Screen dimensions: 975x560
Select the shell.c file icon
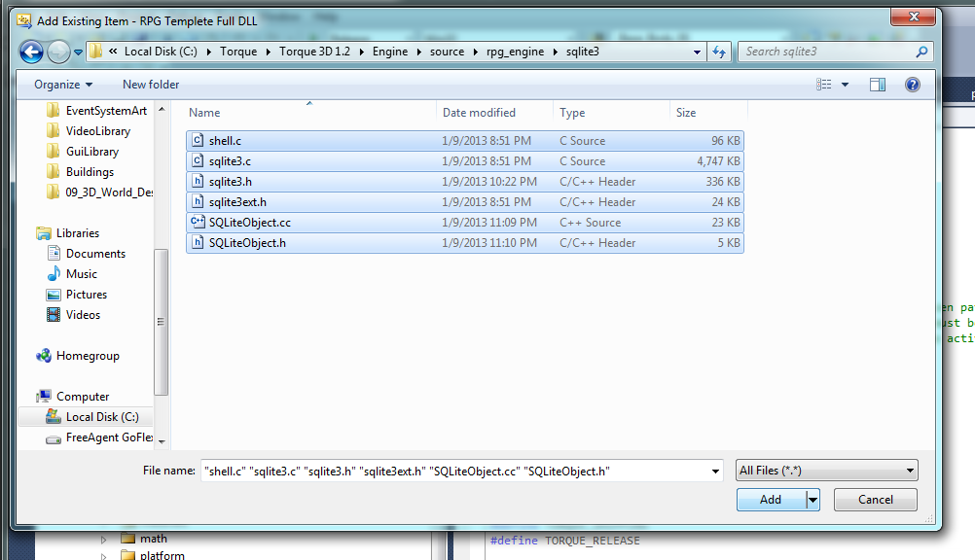(x=199, y=141)
